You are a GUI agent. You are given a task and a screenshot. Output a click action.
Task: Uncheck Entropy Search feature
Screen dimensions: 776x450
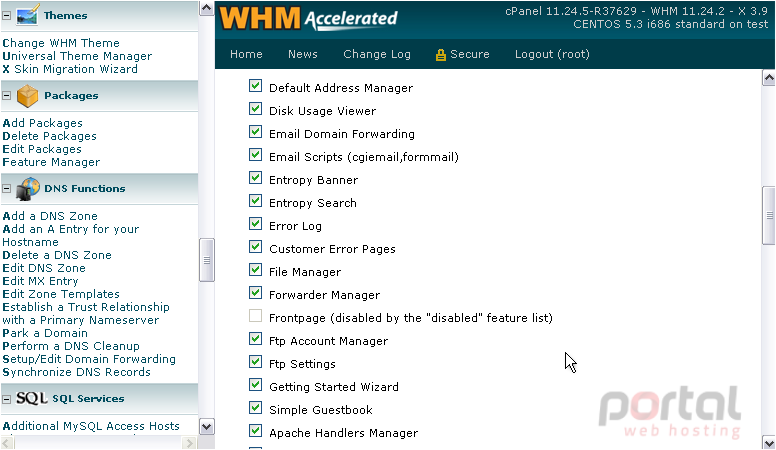pos(255,201)
